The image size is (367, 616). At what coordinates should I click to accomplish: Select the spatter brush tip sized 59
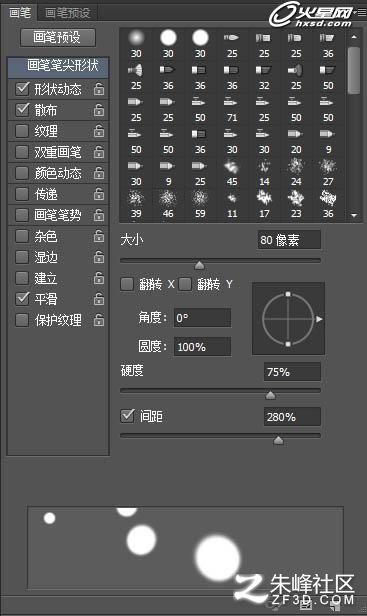coord(200,204)
